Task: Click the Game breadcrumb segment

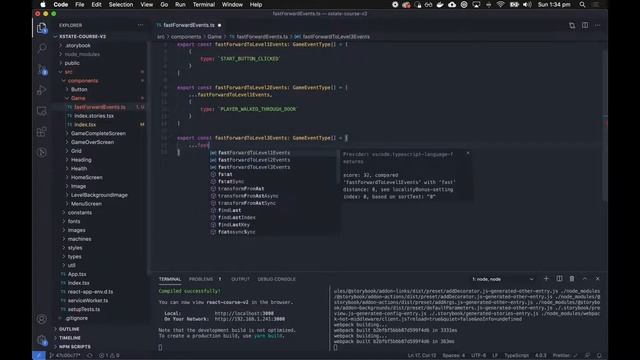Action: click(x=214, y=37)
